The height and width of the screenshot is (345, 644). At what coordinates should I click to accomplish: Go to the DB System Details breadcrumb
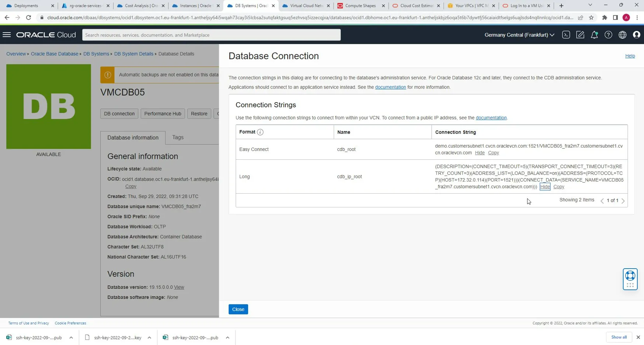pos(134,54)
